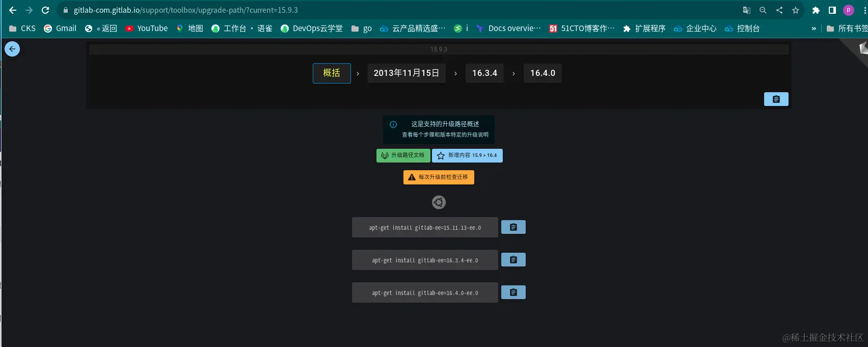This screenshot has height=347, width=868.
Task: Open the Gmail bookmark
Action: coord(60,29)
